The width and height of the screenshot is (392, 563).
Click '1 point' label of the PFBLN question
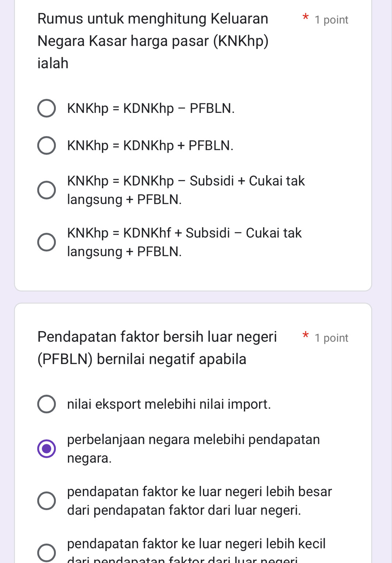pyautogui.click(x=331, y=338)
